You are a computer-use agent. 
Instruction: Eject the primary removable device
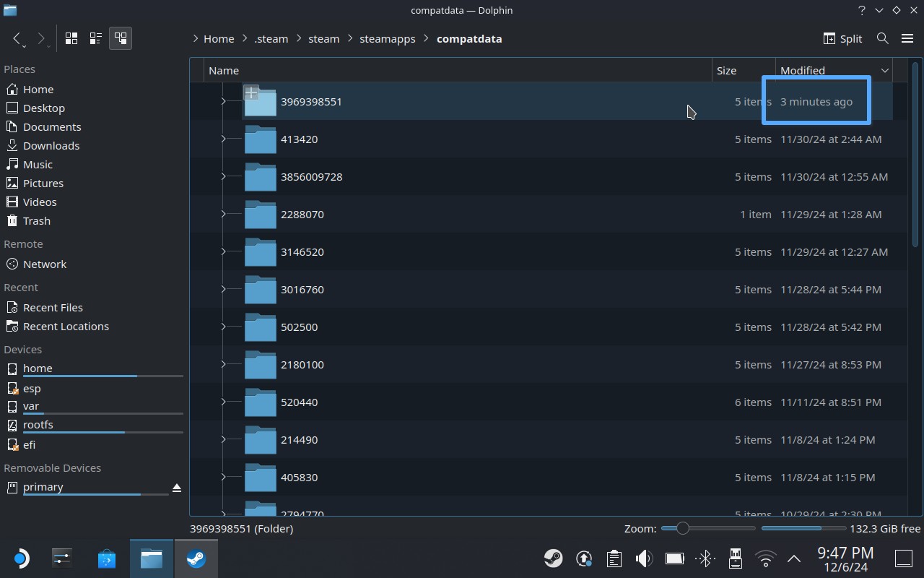click(177, 488)
